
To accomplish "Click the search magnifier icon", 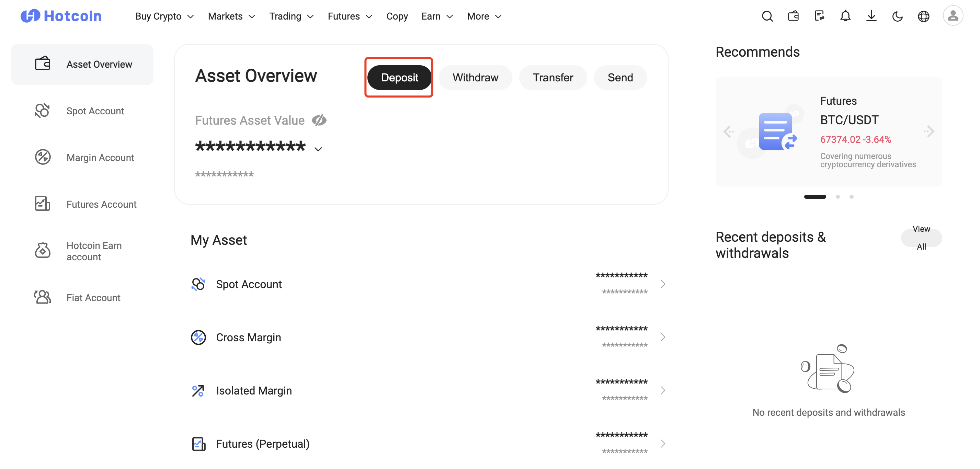I will click(767, 16).
